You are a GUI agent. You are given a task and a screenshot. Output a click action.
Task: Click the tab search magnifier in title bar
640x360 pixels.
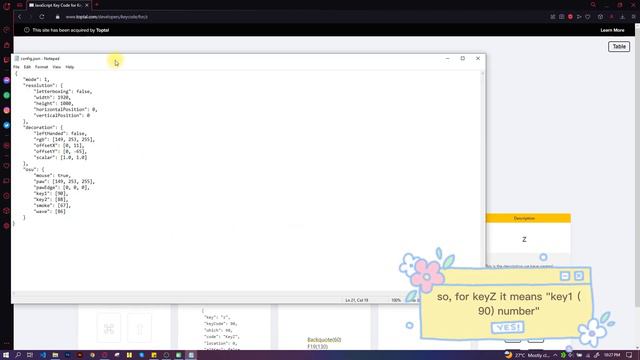point(593,5)
